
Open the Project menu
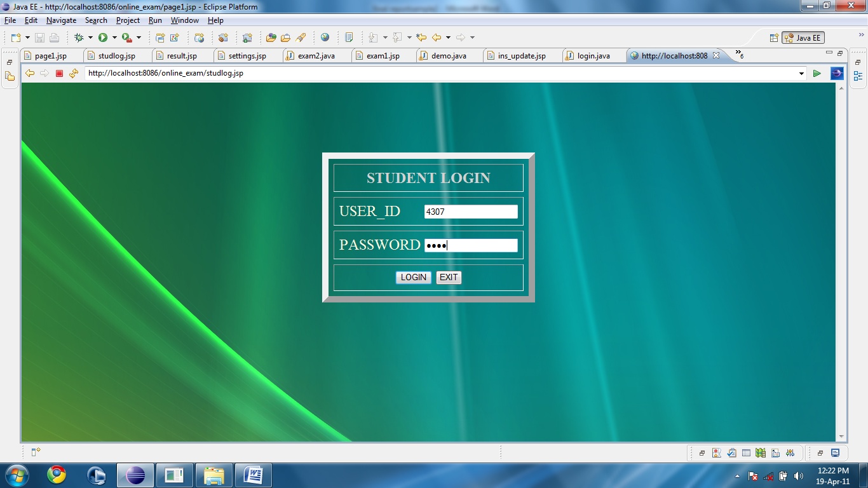point(128,20)
